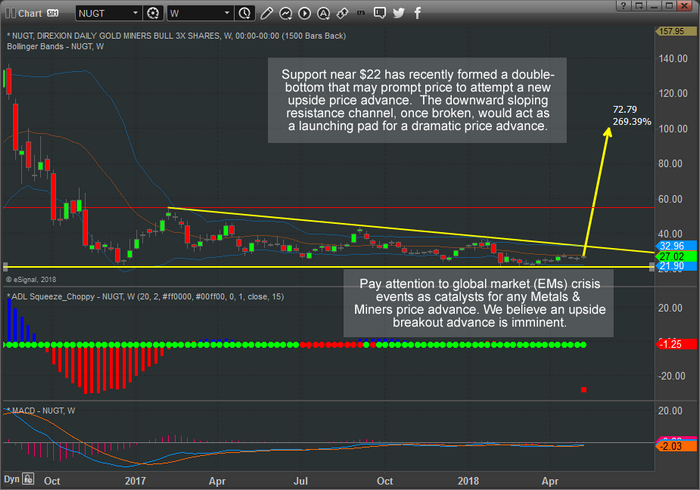Open the time template clock icon

[245, 13]
